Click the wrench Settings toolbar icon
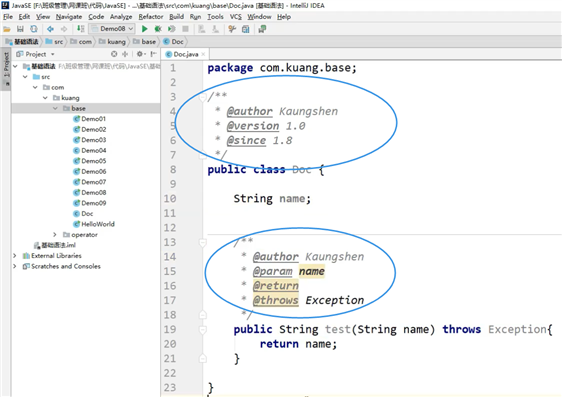Image resolution: width=562 pixels, height=397 pixels. click(232, 29)
